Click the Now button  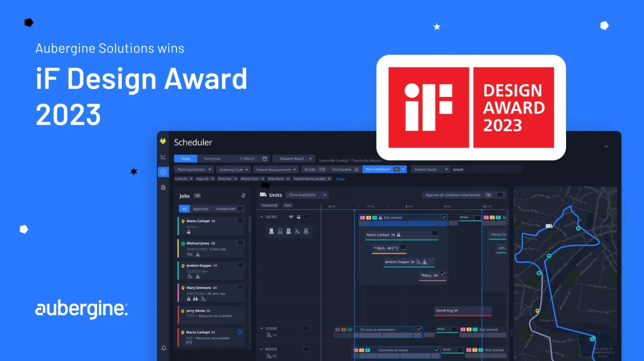tap(287, 205)
